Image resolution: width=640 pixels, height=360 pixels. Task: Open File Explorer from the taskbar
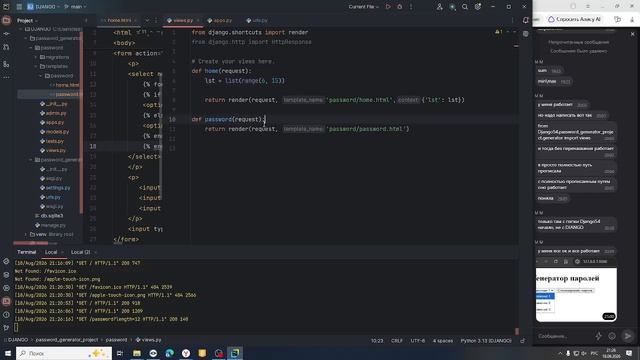tap(137, 353)
